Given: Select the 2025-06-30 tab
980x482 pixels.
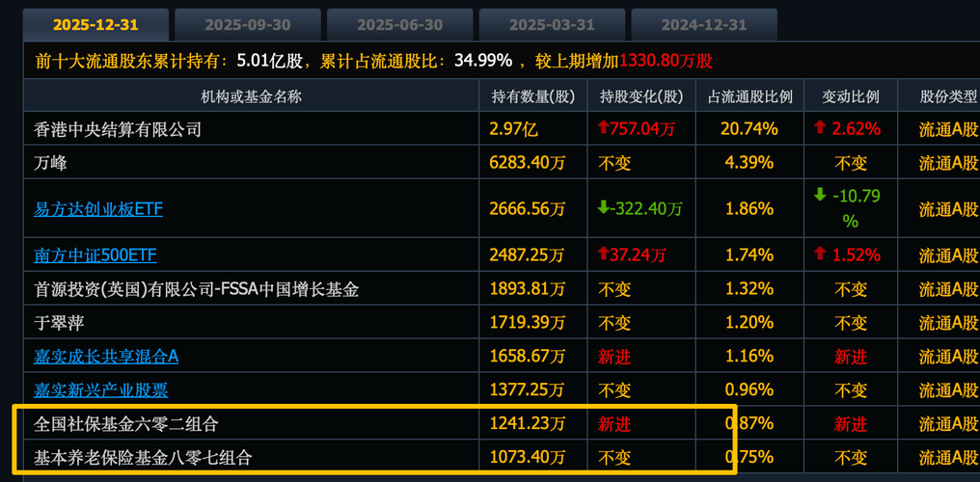Looking at the screenshot, I should coord(399,25).
